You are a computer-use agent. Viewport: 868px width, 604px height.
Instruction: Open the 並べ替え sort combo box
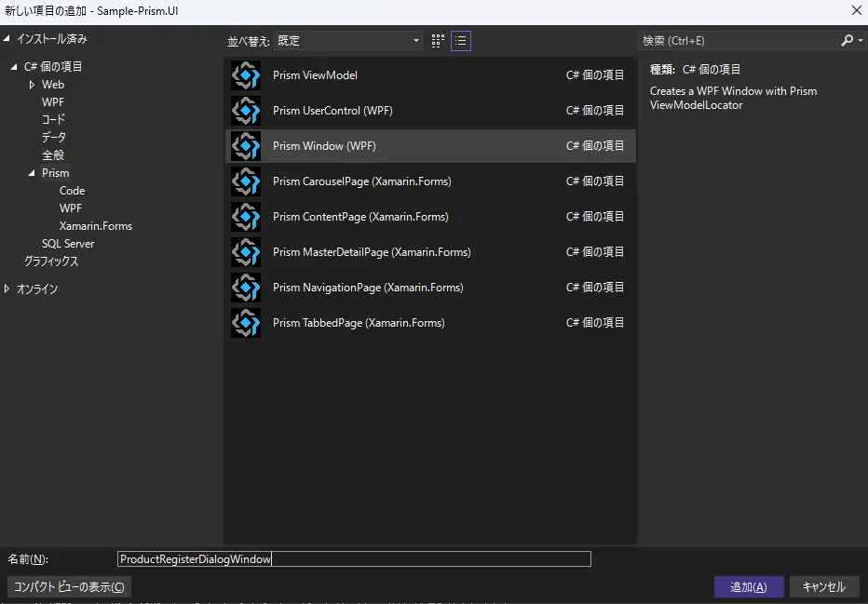[347, 41]
